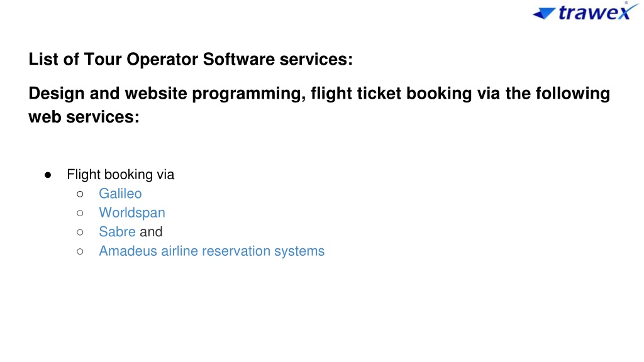Screen dimensions: 644x362
Task: Click the hollow bullet beside Worldspan
Action: (x=80, y=213)
